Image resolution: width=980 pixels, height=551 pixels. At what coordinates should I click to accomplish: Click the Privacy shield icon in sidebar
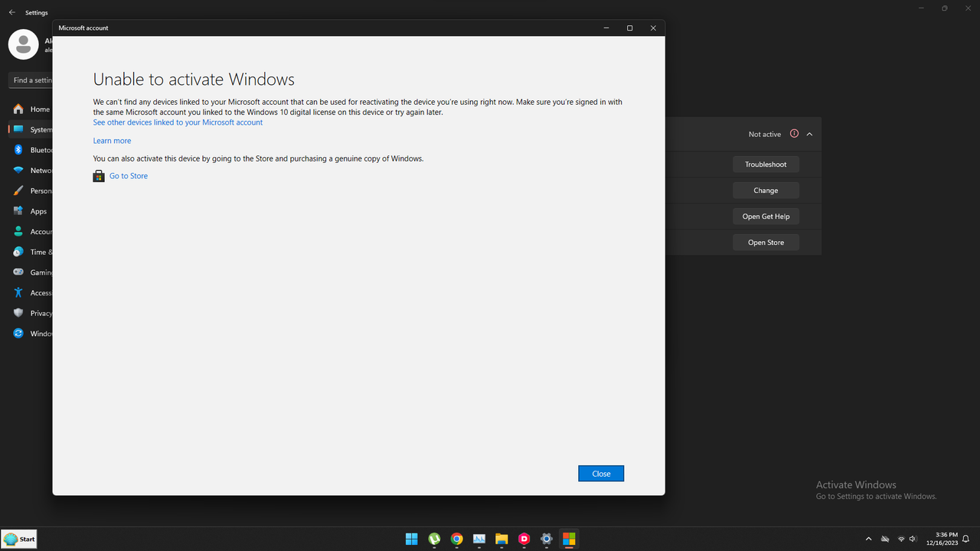point(18,313)
